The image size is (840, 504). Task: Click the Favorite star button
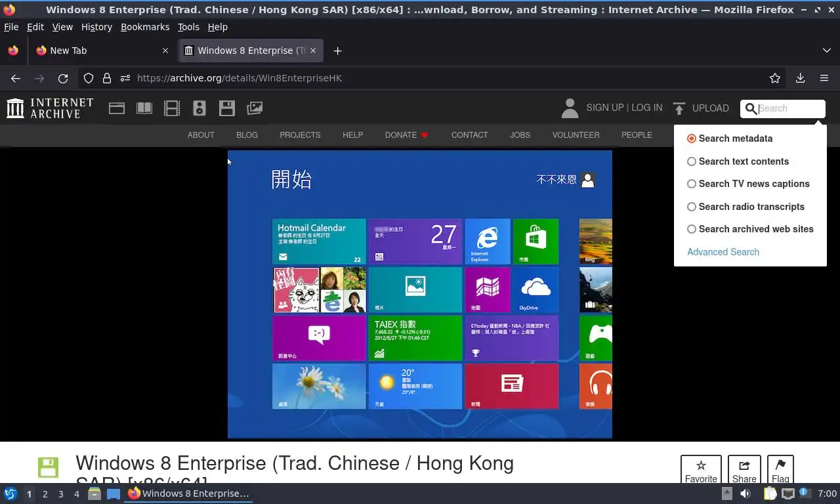point(701,470)
